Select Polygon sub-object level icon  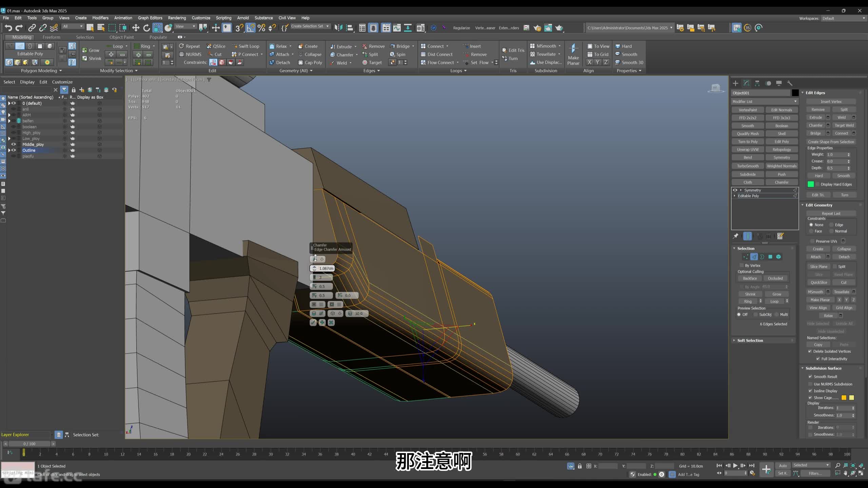770,257
